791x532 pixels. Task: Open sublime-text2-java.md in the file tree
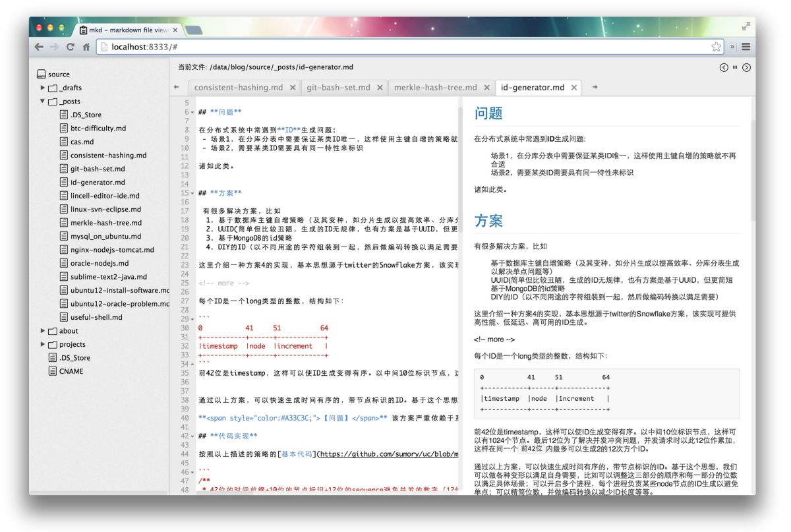(x=103, y=277)
